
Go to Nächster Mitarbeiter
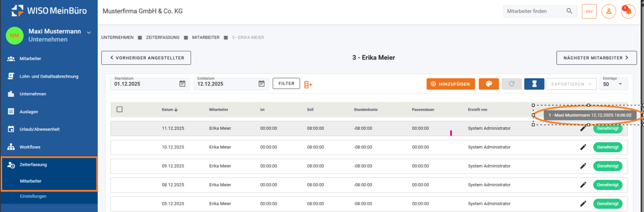596,58
